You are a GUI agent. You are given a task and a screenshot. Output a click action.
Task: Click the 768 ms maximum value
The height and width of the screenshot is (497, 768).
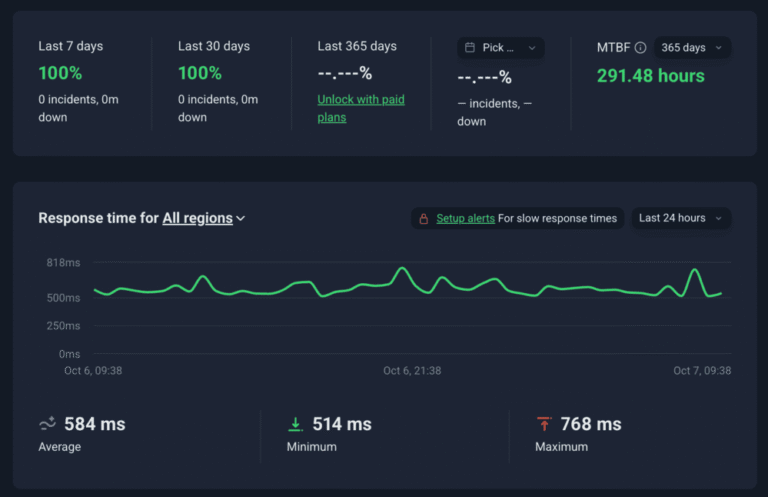click(591, 424)
